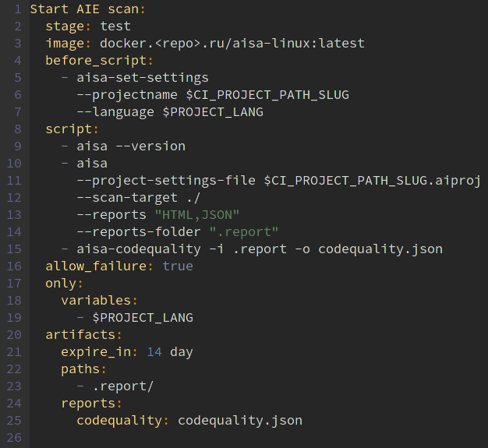Viewport: 488px width, 448px height.
Task: Click the 'artifacts' key
Action: (80, 335)
